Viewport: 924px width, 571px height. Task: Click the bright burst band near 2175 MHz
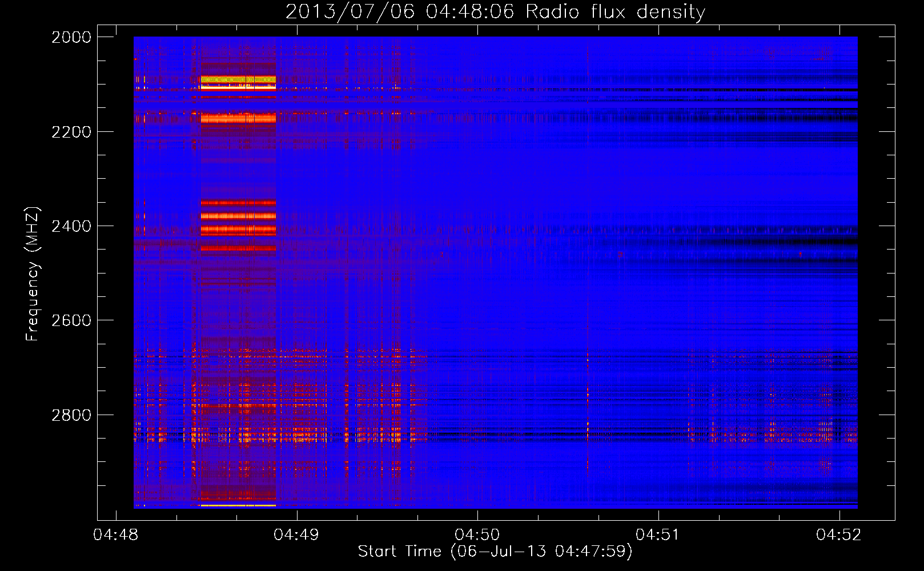pos(238,119)
